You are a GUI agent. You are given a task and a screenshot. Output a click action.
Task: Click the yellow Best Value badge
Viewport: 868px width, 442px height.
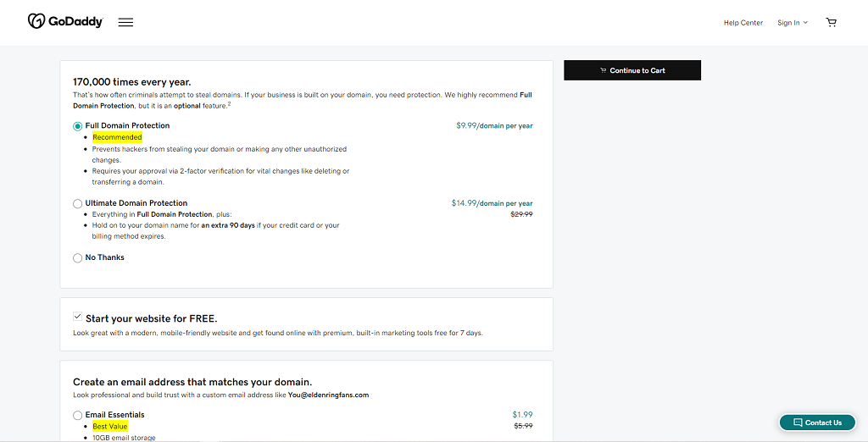110,427
